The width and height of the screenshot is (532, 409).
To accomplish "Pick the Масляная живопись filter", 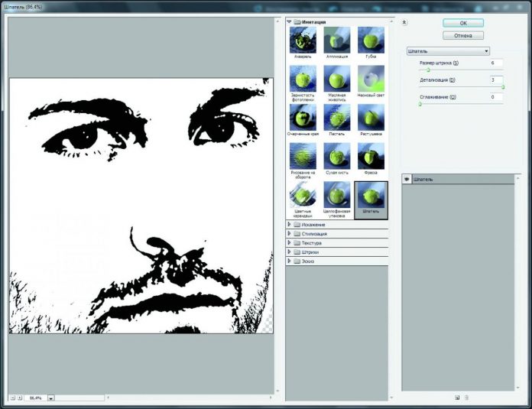I will pos(337,78).
